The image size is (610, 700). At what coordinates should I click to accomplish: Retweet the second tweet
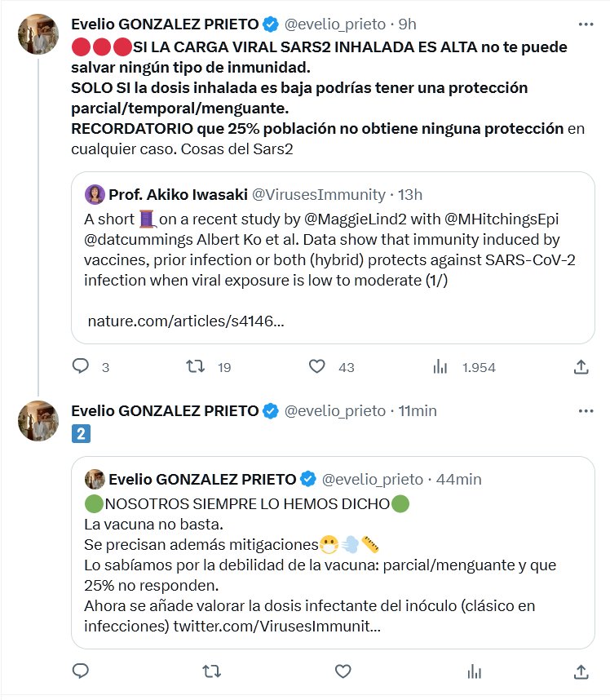pyautogui.click(x=210, y=671)
